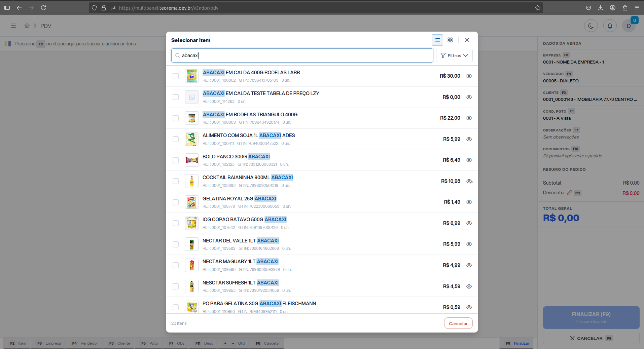644x349 pixels.
Task: Check PO PARA GELATINA 30G ABACAXI FLEISCHMANN
Action: tap(176, 307)
